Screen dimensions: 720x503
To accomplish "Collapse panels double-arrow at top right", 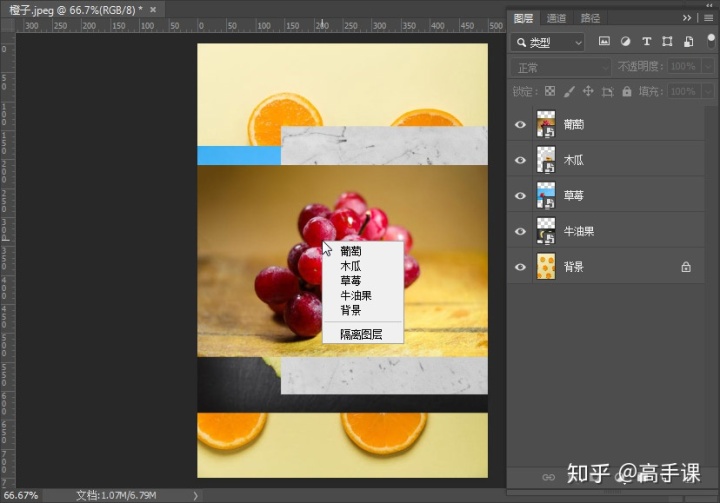I will coord(709,5).
